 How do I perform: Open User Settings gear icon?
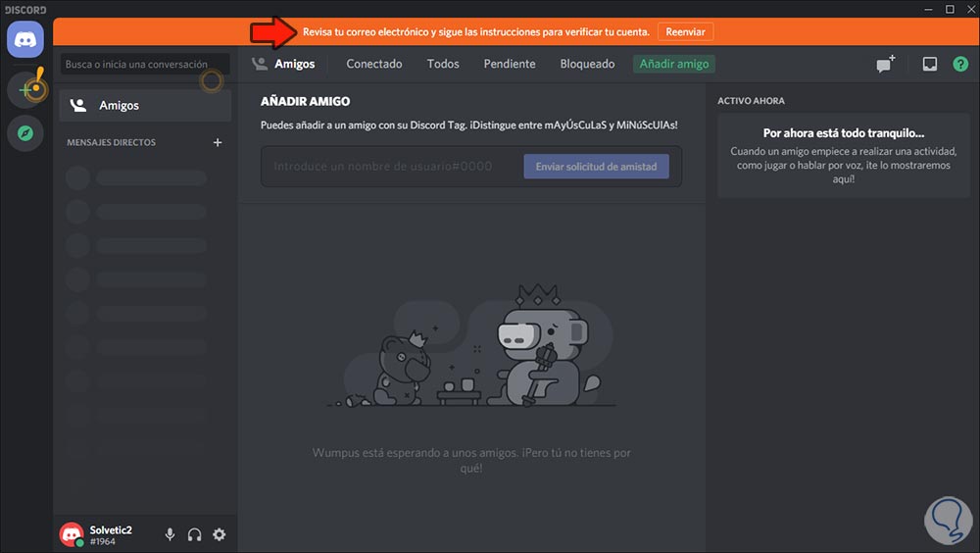220,534
